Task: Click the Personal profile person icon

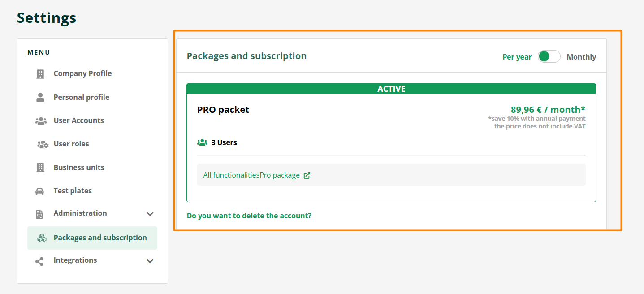Action: click(x=40, y=97)
